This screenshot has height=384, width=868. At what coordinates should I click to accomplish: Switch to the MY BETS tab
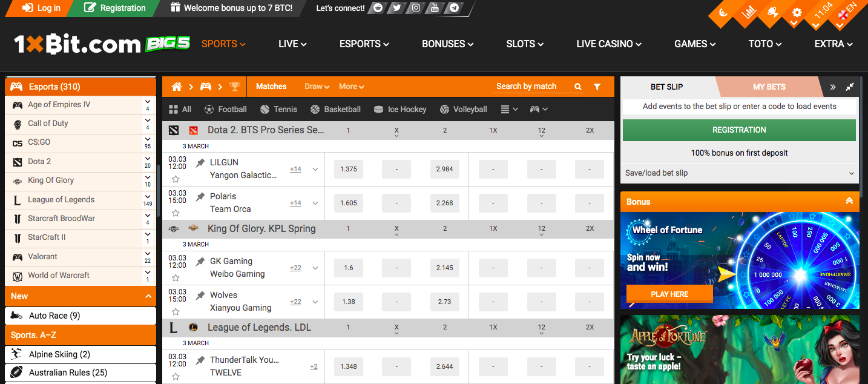(769, 87)
